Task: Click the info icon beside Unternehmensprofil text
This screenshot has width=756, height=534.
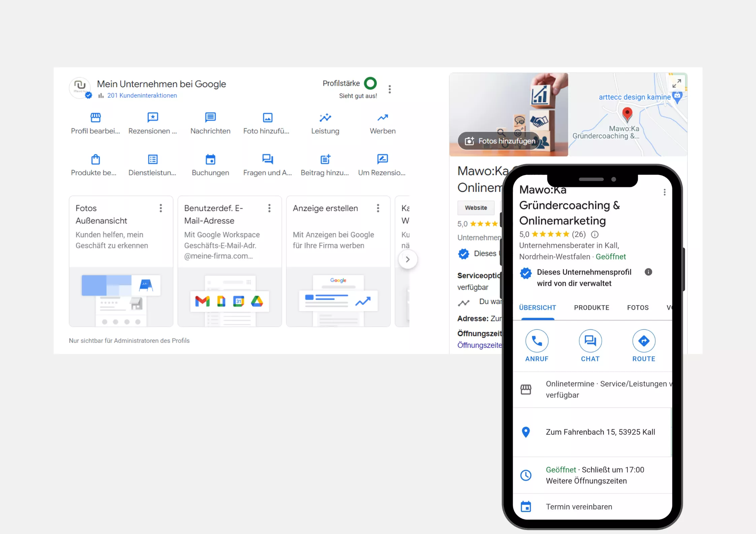Action: tap(648, 272)
